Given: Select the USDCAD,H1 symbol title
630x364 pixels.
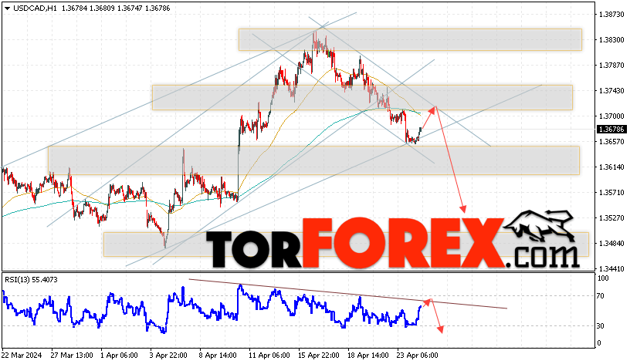Looking at the screenshot, I should click(35, 8).
